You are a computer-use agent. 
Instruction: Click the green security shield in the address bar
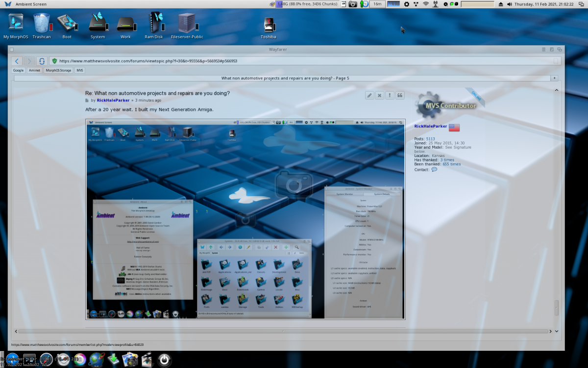tap(54, 61)
